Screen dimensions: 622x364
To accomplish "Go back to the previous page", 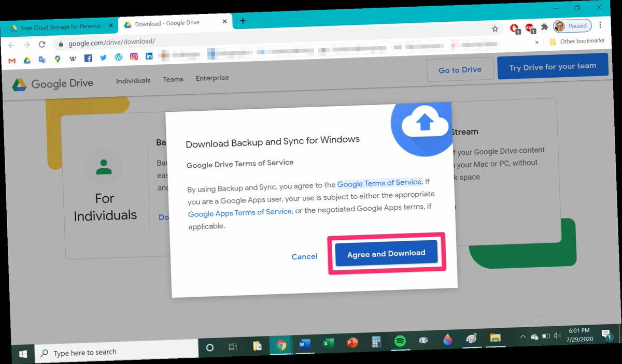I will point(11,45).
